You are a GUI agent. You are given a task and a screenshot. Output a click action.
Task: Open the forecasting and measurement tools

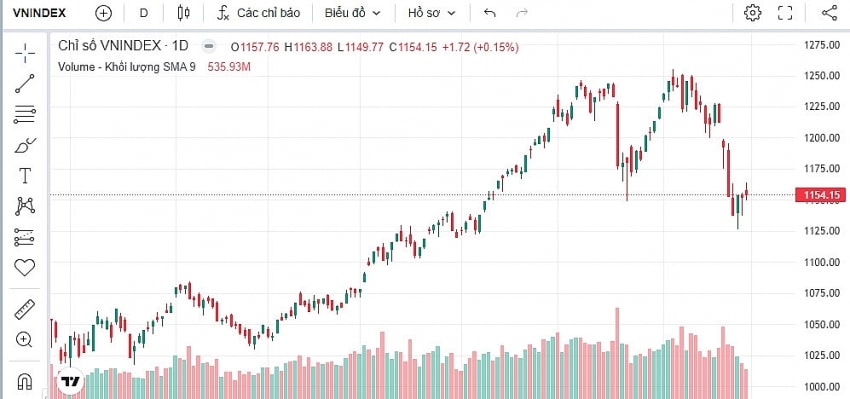(x=24, y=237)
